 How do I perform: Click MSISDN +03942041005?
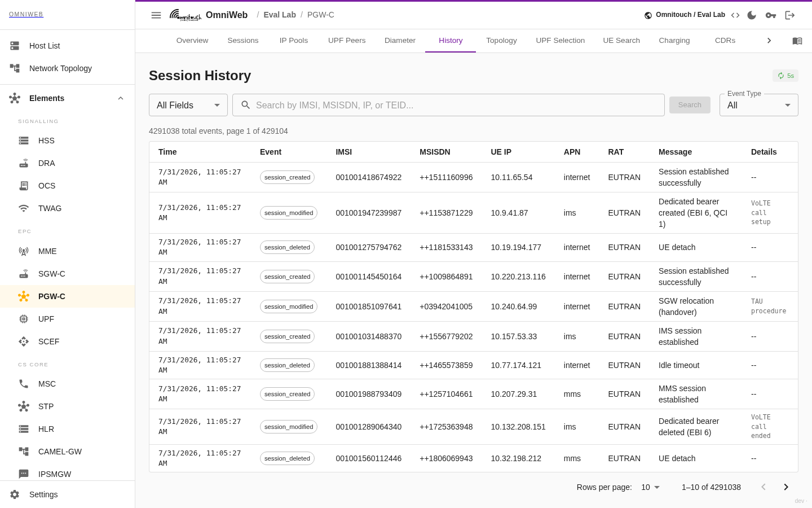click(446, 306)
